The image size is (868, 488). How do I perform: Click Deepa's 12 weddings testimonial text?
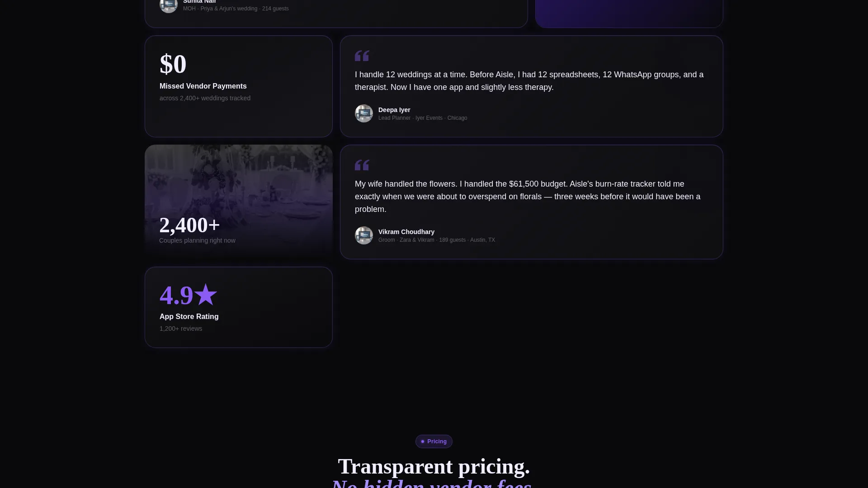529,81
